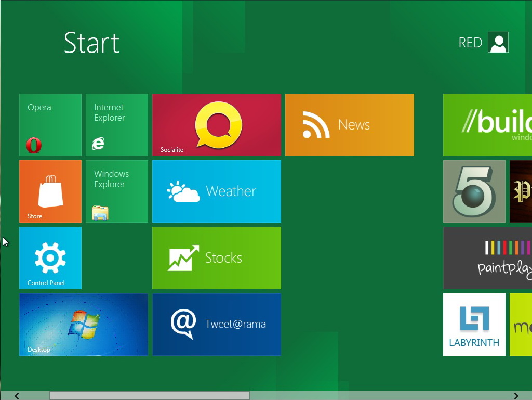Open the //build windows tile

click(487, 125)
